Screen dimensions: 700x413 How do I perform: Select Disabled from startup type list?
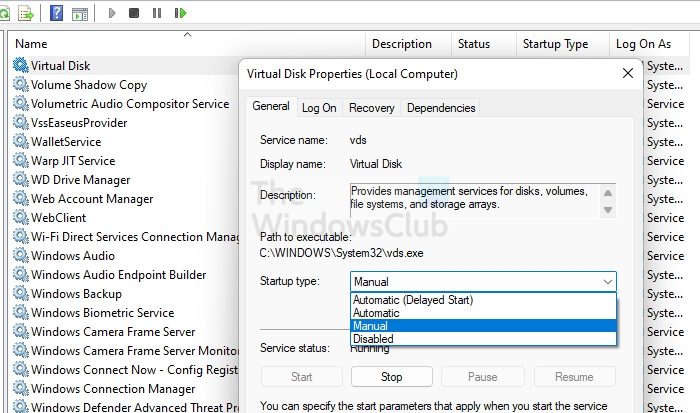point(374,339)
